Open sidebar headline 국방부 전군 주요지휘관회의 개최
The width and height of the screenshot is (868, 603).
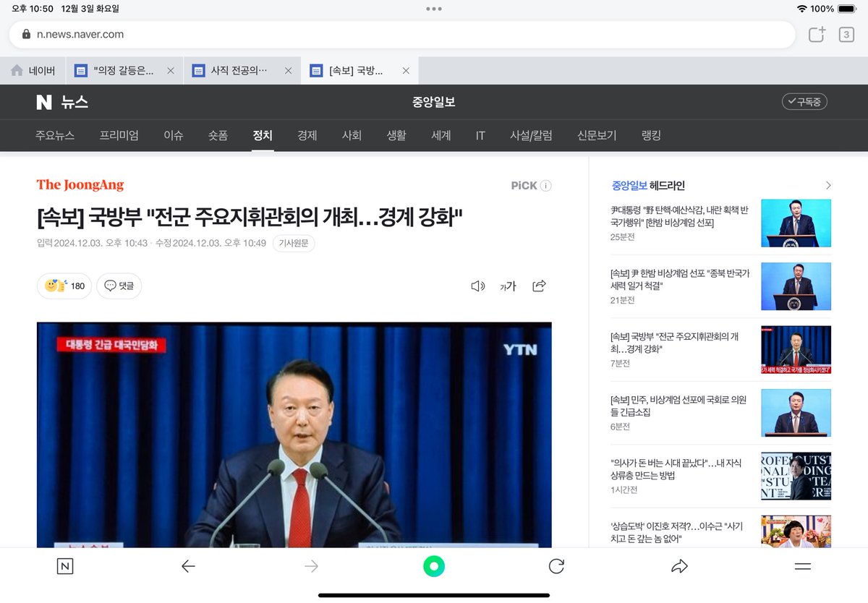[x=675, y=343]
